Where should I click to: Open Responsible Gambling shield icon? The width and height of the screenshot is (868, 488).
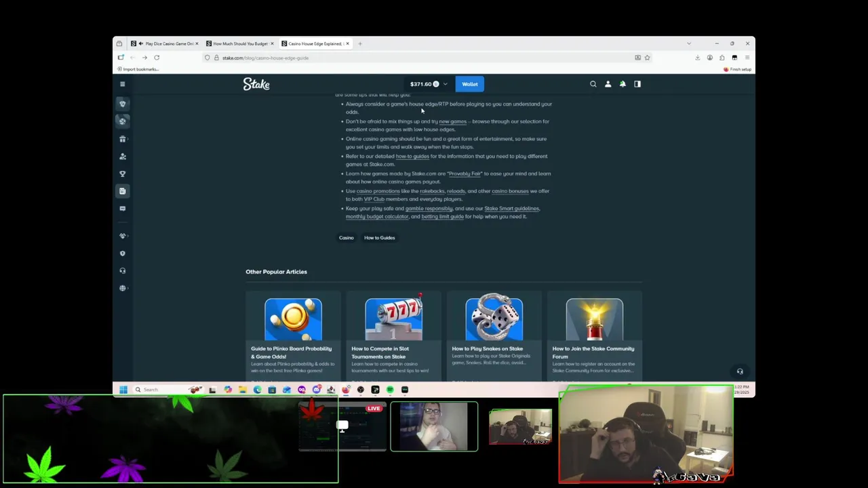click(123, 253)
